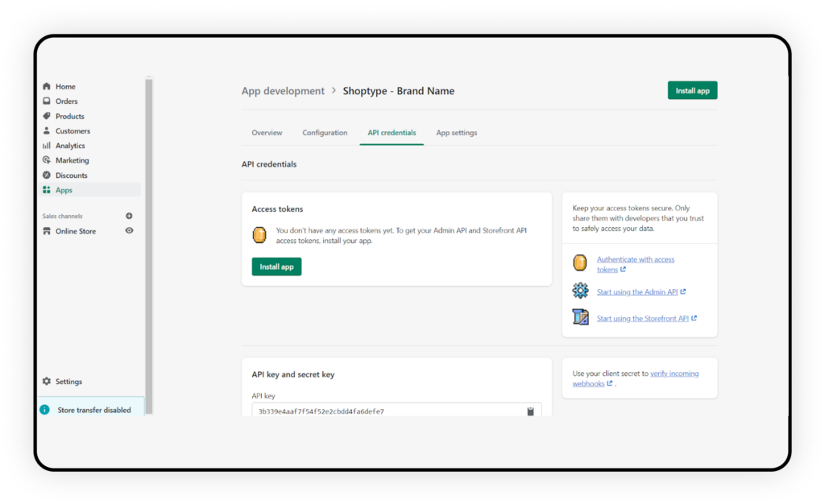Click the Discounts badge icon

47,175
